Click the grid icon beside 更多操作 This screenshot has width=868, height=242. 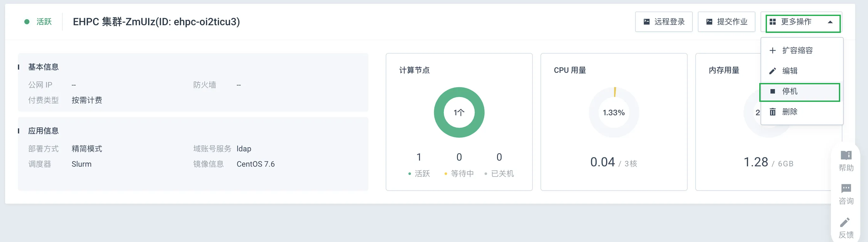773,22
